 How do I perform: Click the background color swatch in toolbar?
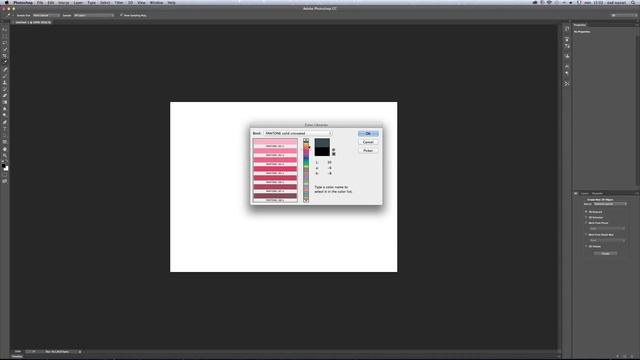7,169
